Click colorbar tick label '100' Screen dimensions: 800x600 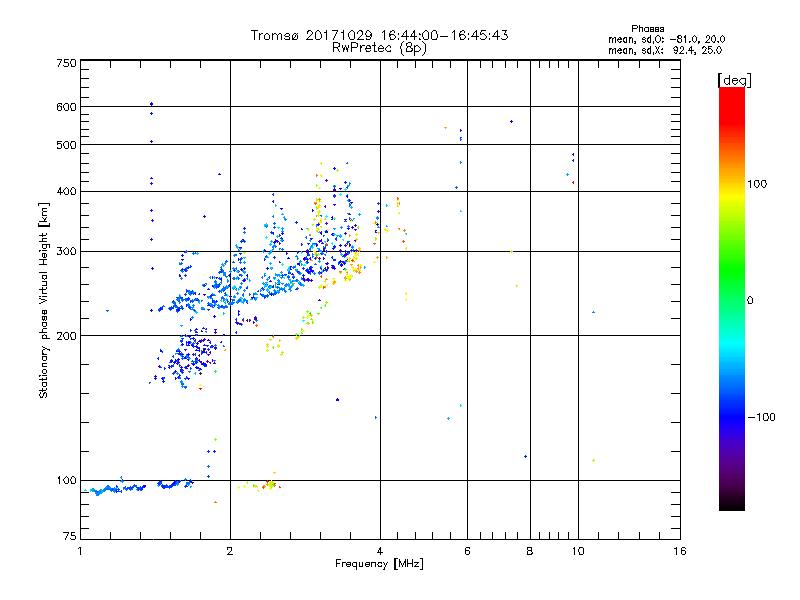(757, 184)
